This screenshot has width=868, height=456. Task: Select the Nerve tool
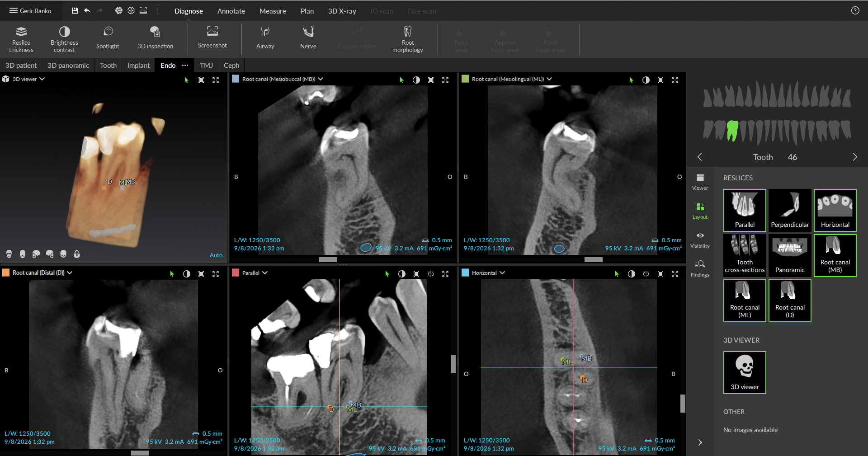point(308,39)
